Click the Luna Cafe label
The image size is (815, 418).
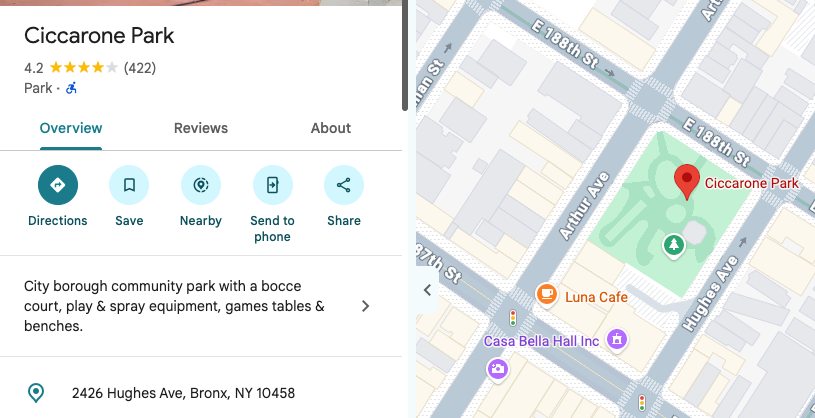pyautogui.click(x=596, y=297)
